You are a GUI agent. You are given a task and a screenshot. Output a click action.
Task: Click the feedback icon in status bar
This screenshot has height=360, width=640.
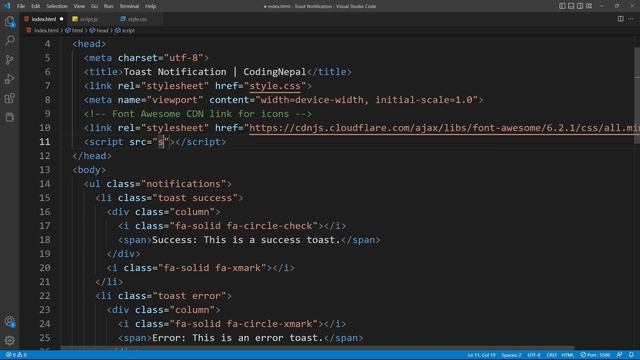tap(619, 355)
